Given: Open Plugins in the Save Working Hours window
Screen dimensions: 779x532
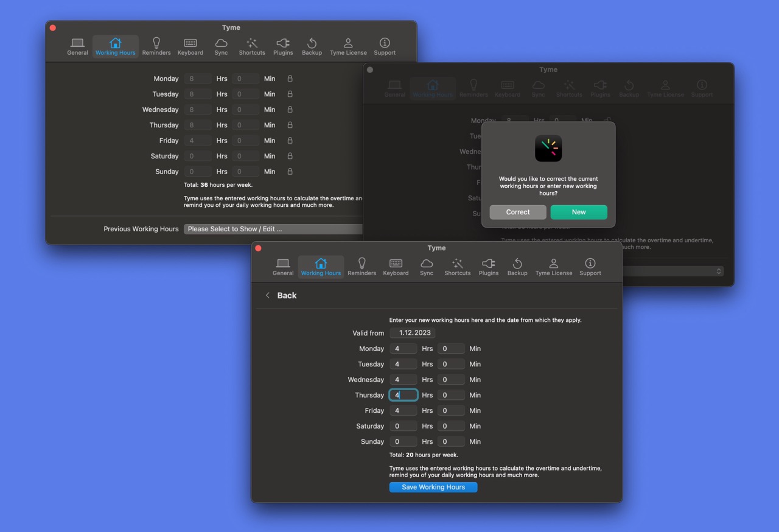Looking at the screenshot, I should [x=489, y=267].
